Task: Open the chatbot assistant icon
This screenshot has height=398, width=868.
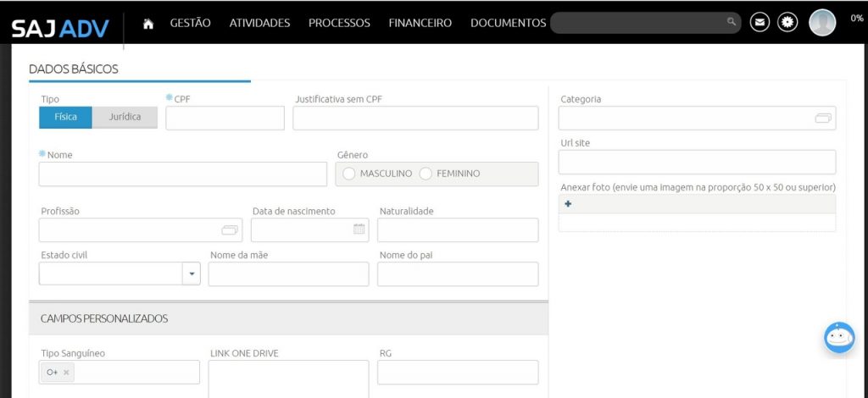Action: pos(839,337)
